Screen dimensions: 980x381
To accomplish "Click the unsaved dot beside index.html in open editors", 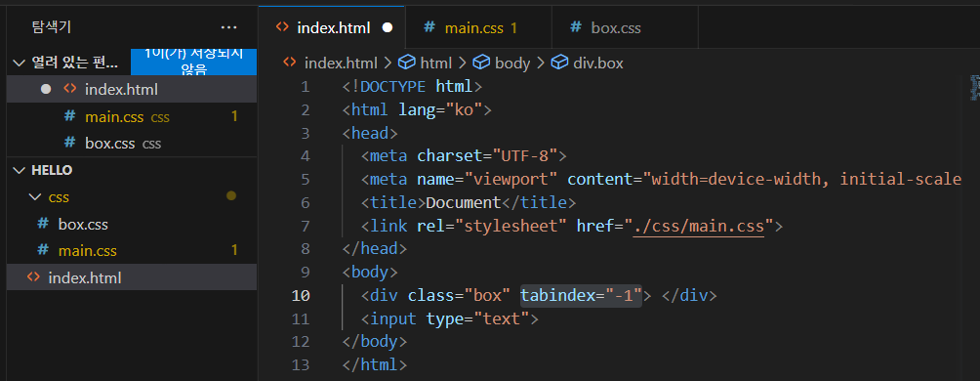I will click(x=46, y=90).
